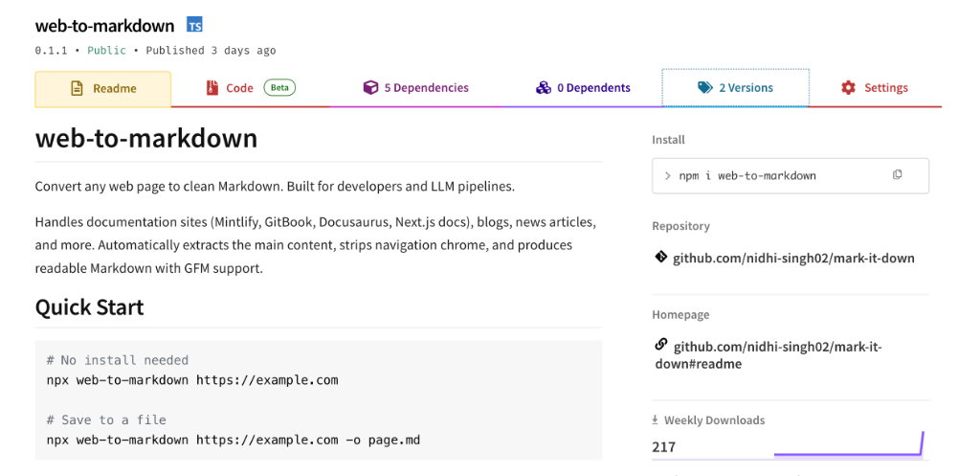Click the version number 0.1.1
Viewport: 980px width, 476px height.
click(51, 51)
